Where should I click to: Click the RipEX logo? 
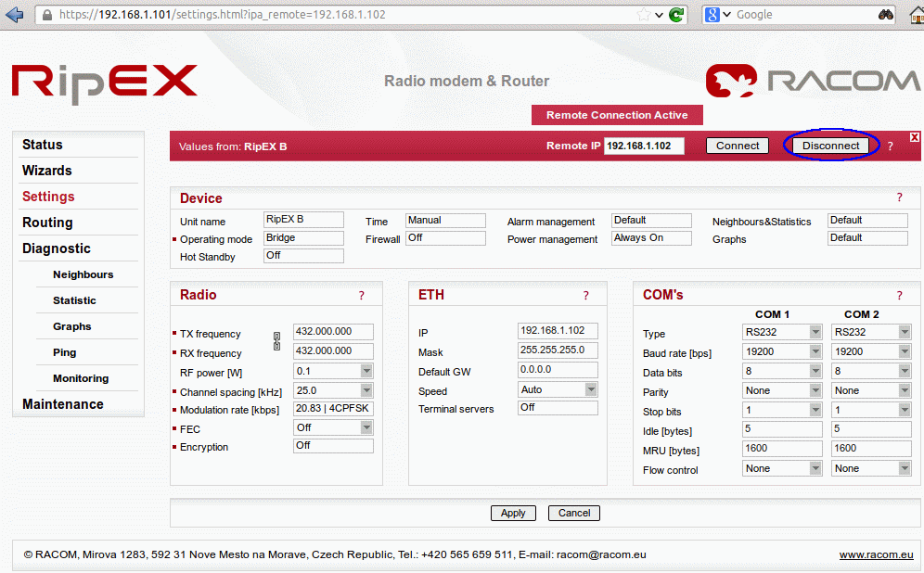pyautogui.click(x=105, y=83)
